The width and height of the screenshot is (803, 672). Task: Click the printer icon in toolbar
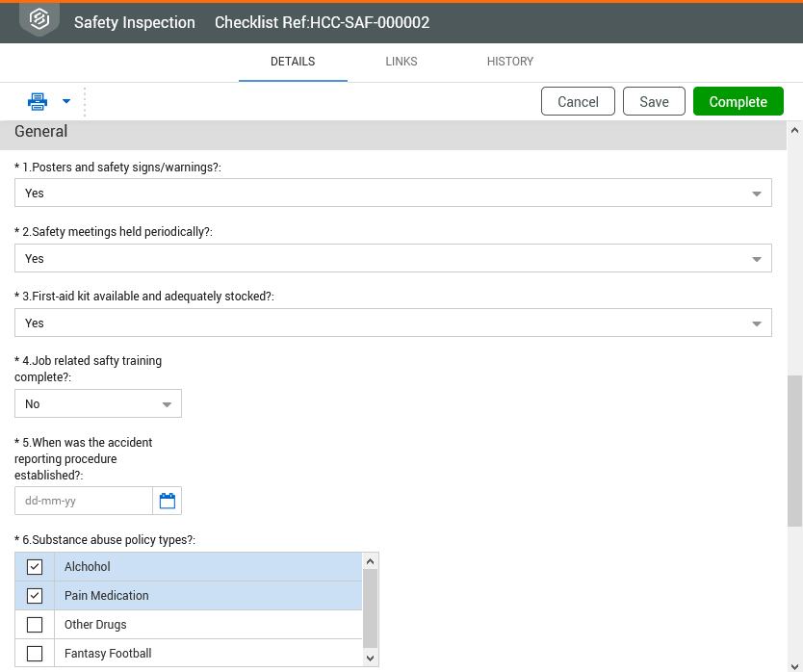point(37,101)
